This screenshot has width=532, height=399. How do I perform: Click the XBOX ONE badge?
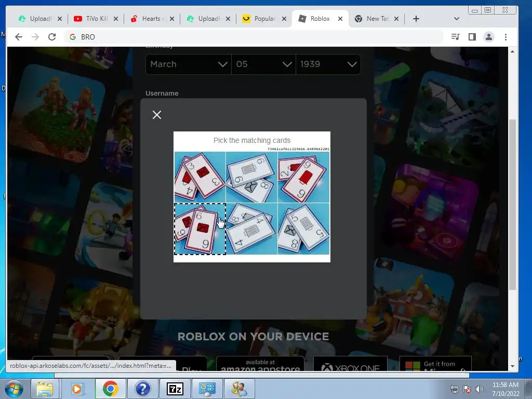[350, 364]
